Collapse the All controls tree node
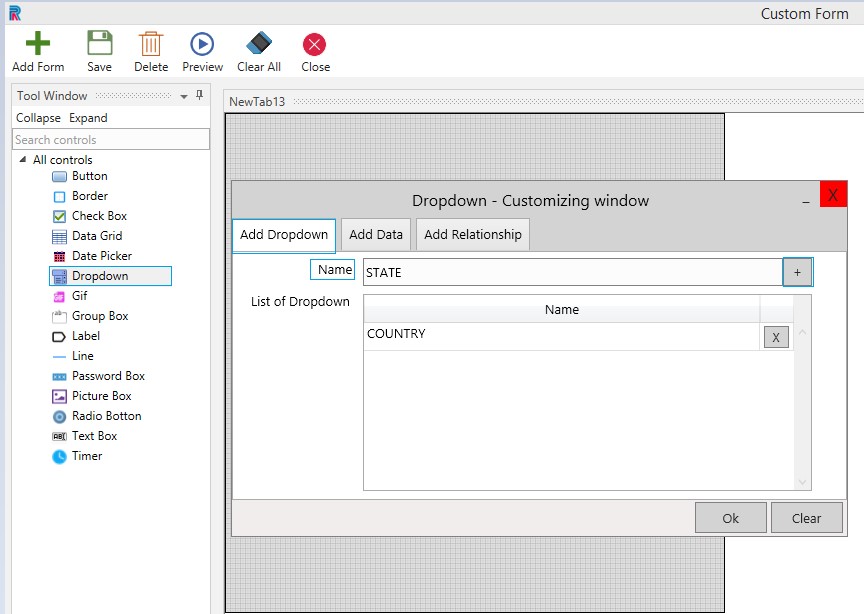Viewport: 864px width, 614px height. (22, 160)
